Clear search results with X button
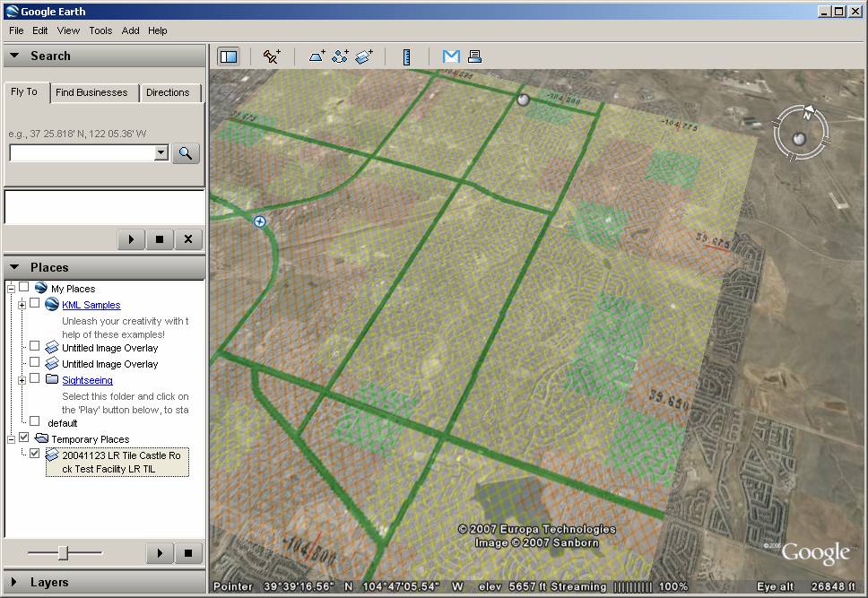This screenshot has height=598, width=868. coord(188,239)
